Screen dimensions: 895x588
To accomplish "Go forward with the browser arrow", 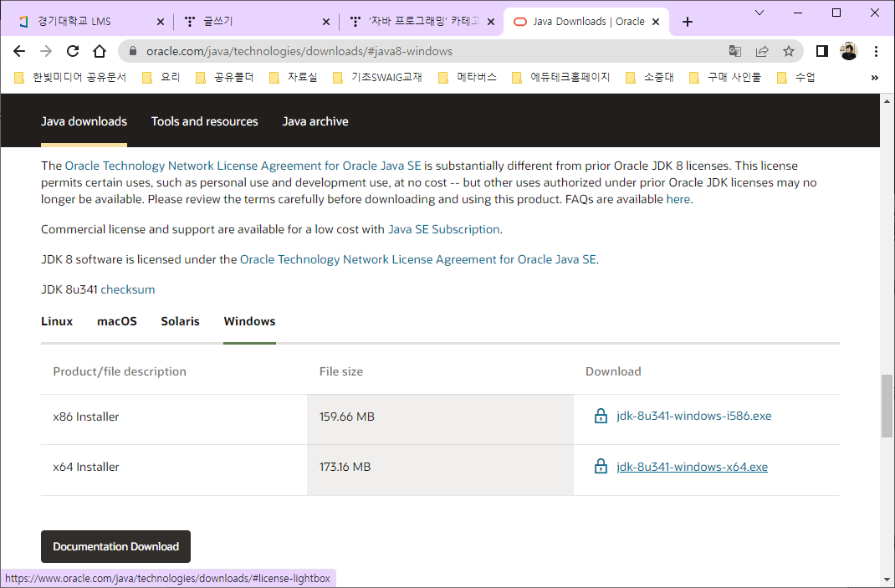I will tap(46, 51).
